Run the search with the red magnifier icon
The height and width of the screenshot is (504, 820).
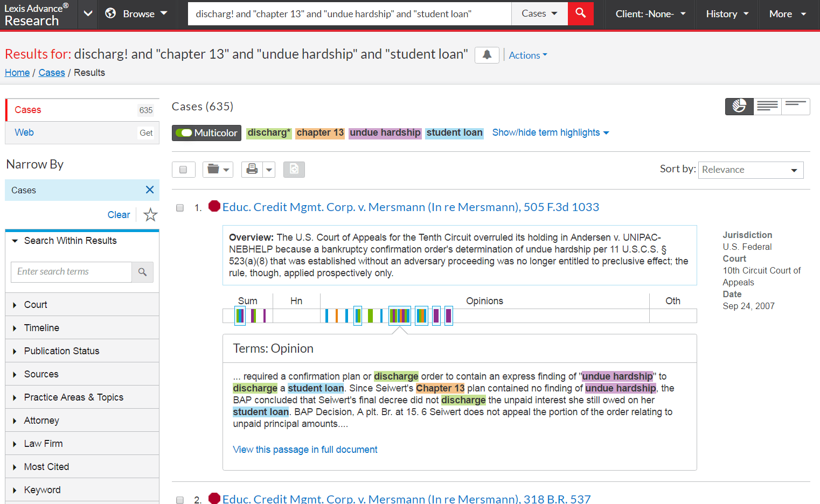[x=581, y=13]
